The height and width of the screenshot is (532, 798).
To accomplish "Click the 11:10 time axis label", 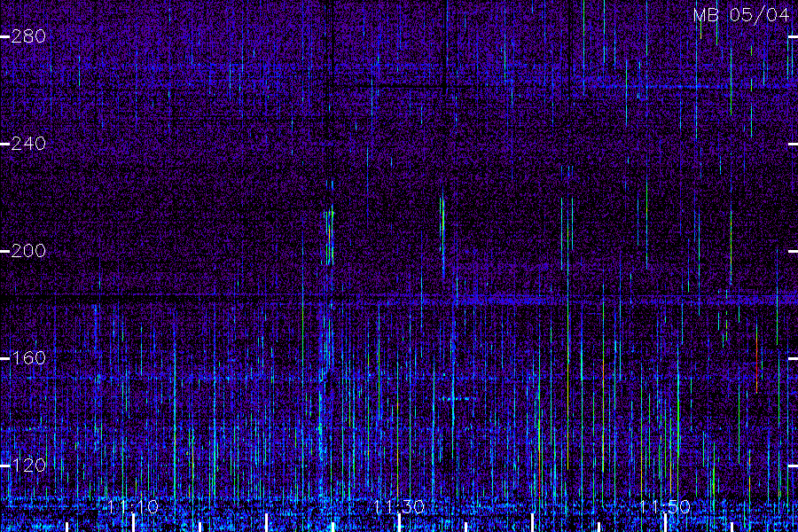I will pyautogui.click(x=133, y=506).
